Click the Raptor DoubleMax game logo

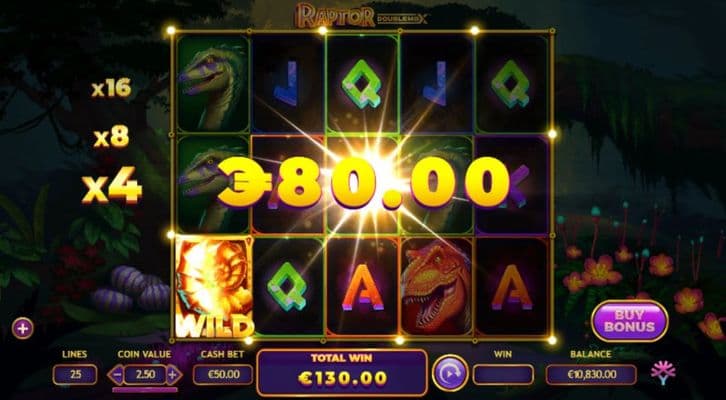[362, 15]
